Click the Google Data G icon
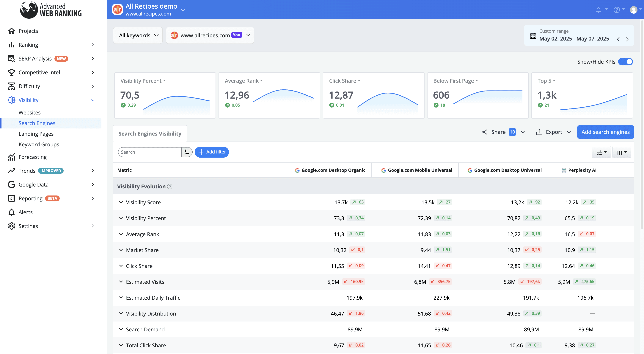644x354 pixels. 11,184
